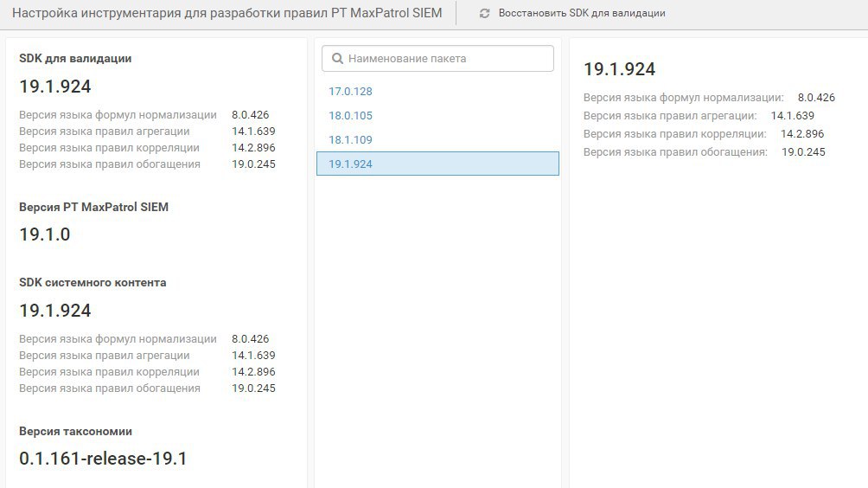The height and width of the screenshot is (488, 868).
Task: Click Версия языка правил агрегации under SDK системного контента
Action: click(104, 356)
